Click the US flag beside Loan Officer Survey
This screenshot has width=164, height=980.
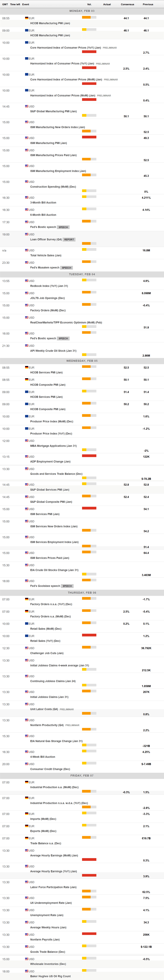click(27, 234)
